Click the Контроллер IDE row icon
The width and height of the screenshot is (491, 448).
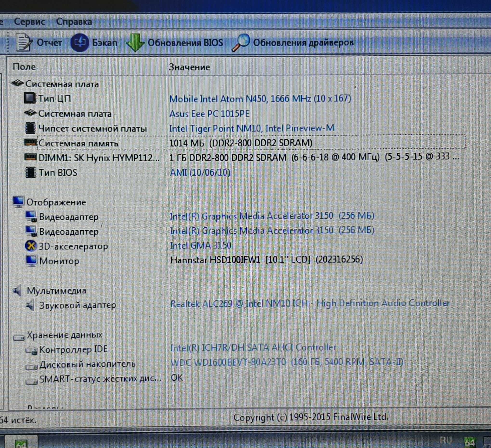32,350
